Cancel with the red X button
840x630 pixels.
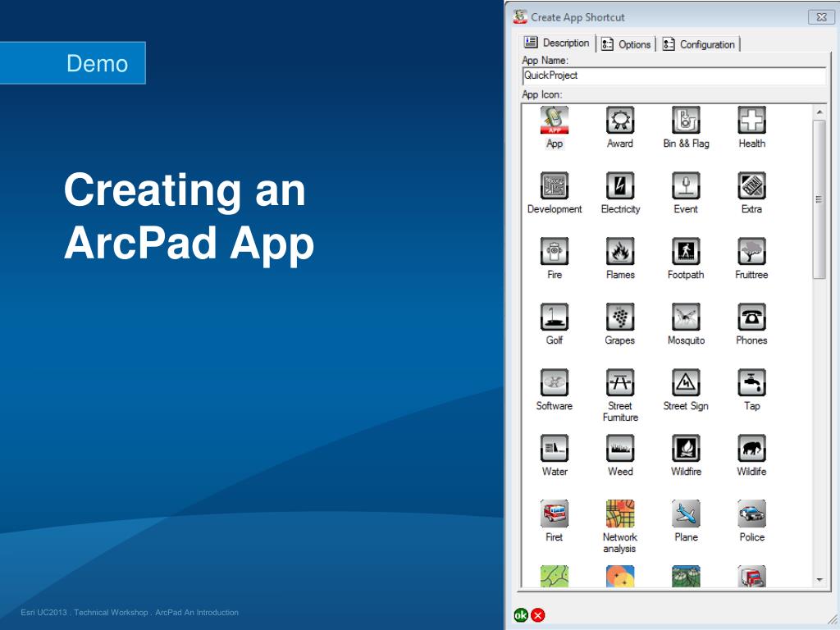(538, 615)
